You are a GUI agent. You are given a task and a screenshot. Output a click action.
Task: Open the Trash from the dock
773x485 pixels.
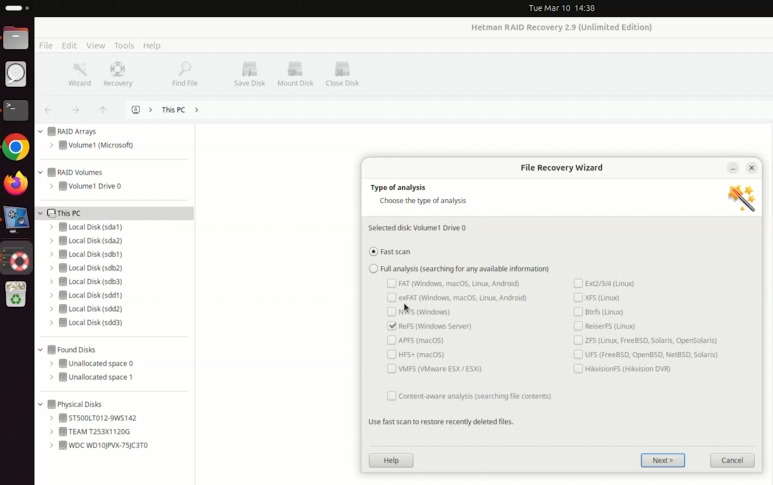pyautogui.click(x=16, y=294)
